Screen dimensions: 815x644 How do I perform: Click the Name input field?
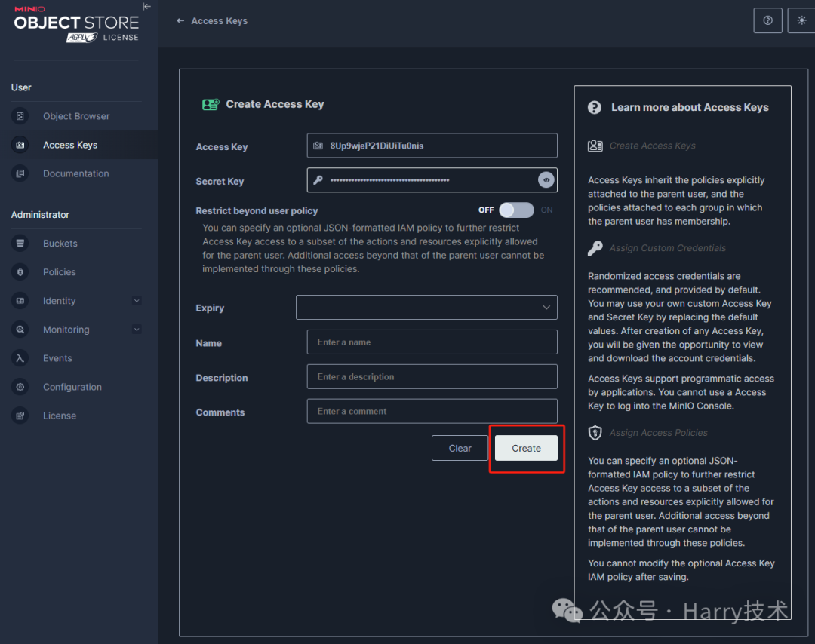pyautogui.click(x=432, y=342)
